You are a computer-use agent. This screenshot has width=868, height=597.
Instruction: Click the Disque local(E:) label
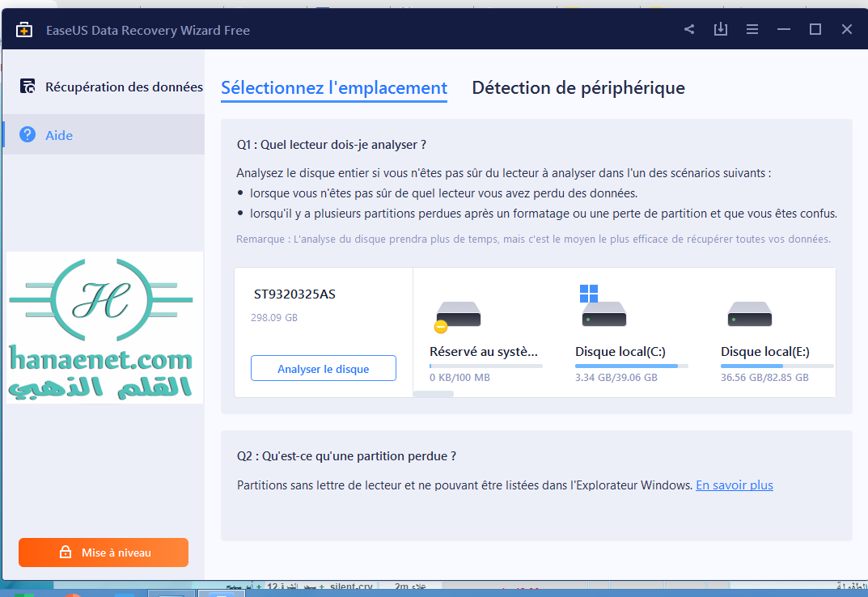pyautogui.click(x=765, y=352)
